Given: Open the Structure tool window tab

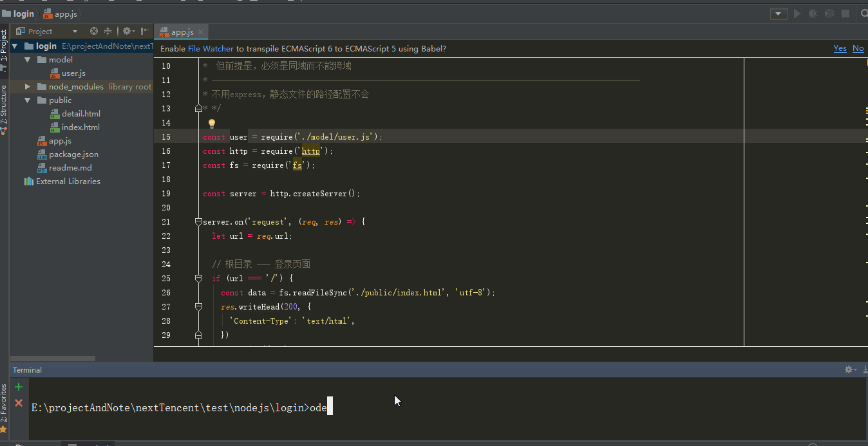Looking at the screenshot, I should (x=4, y=106).
